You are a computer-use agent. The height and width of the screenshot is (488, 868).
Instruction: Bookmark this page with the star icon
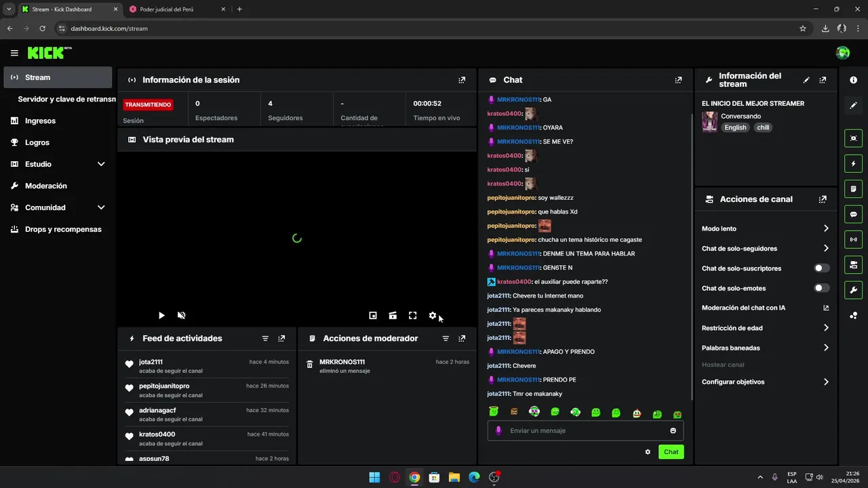click(803, 28)
